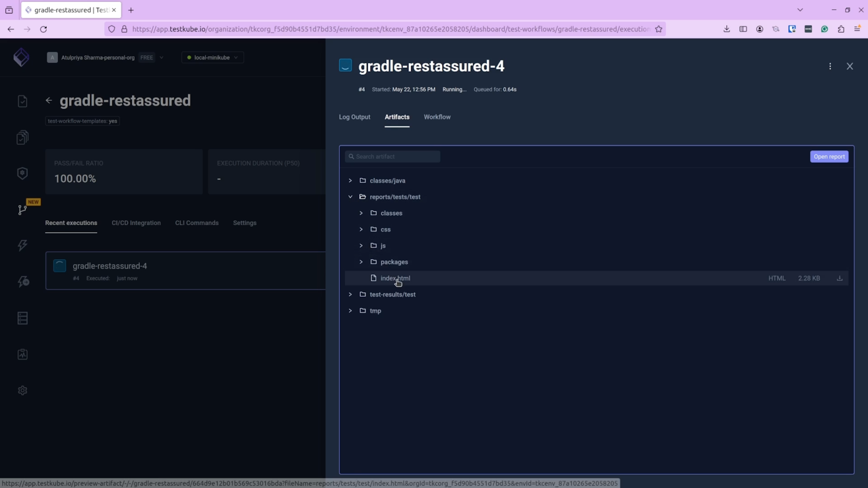This screenshot has height=488, width=868.
Task: Click the 'classes/java' folder name
Action: (x=387, y=181)
